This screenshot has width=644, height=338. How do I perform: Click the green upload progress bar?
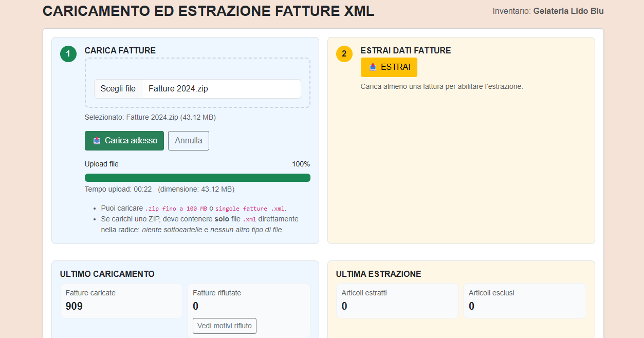[x=197, y=177]
